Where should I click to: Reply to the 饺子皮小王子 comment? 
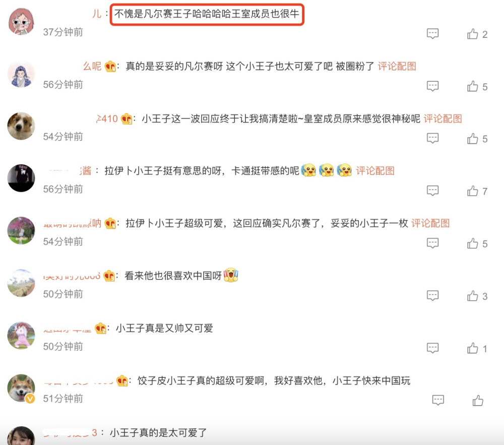[x=438, y=401]
